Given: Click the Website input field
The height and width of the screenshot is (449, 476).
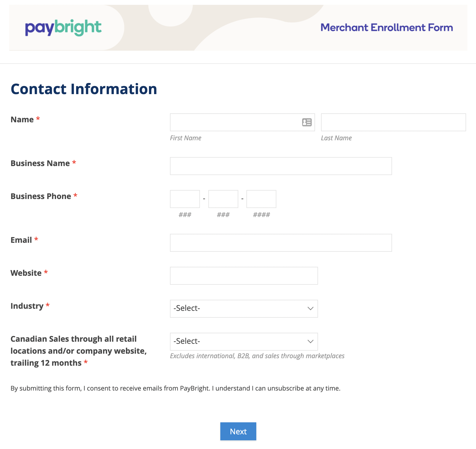Looking at the screenshot, I should (x=244, y=276).
